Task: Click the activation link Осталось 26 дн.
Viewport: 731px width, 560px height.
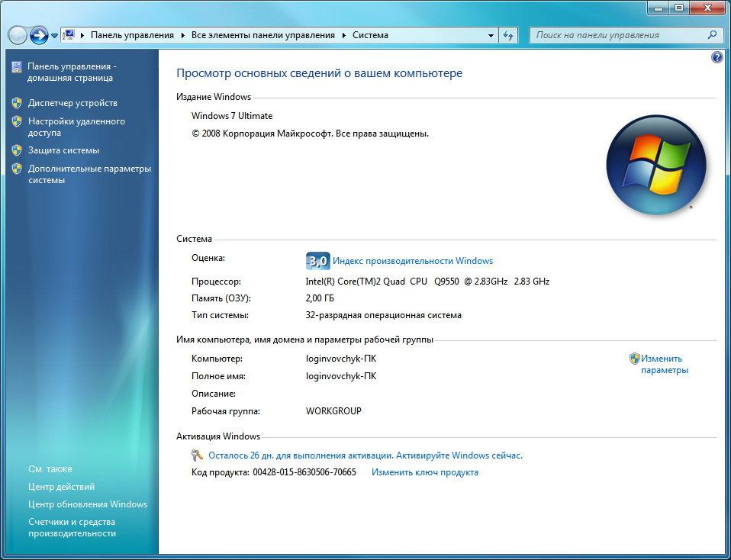Action: pos(365,455)
